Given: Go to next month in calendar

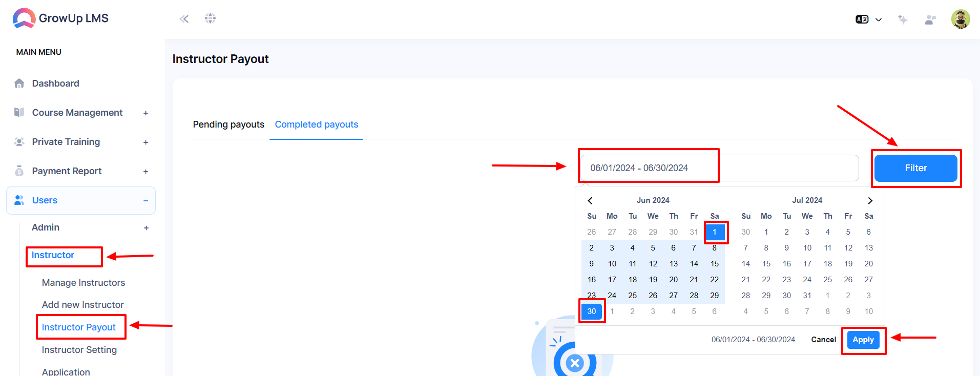Looking at the screenshot, I should (x=870, y=200).
